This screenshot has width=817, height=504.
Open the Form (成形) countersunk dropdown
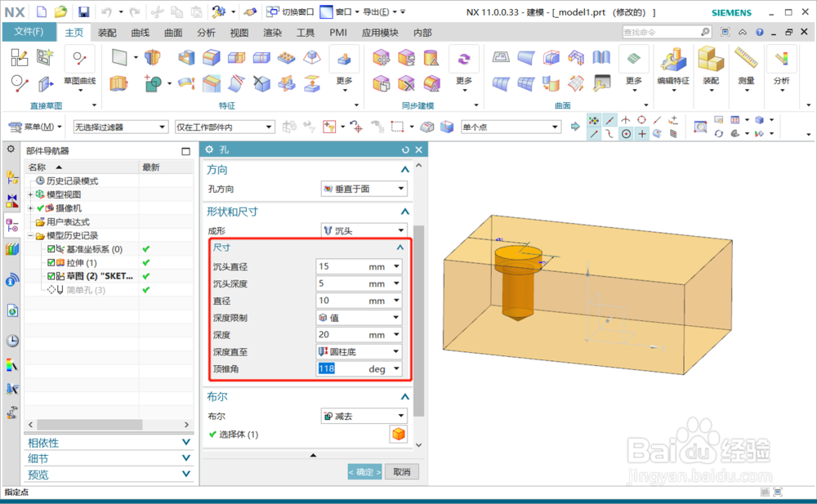click(x=364, y=230)
